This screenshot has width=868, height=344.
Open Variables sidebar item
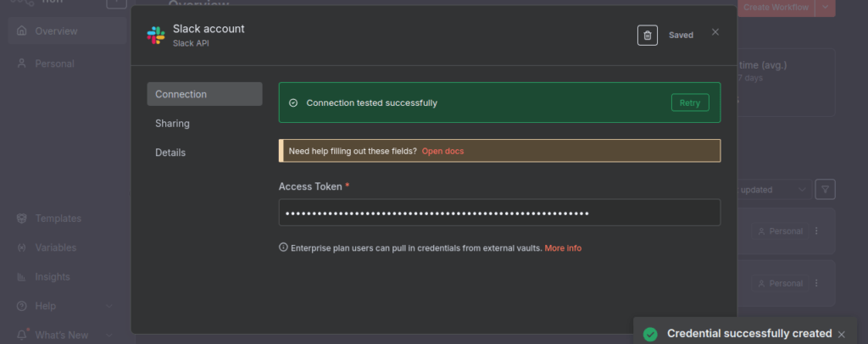coord(55,247)
